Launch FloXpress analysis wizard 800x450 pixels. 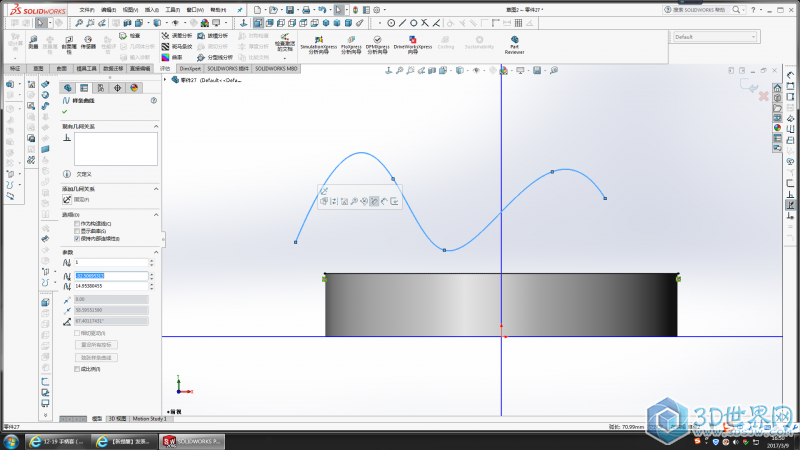(351, 45)
